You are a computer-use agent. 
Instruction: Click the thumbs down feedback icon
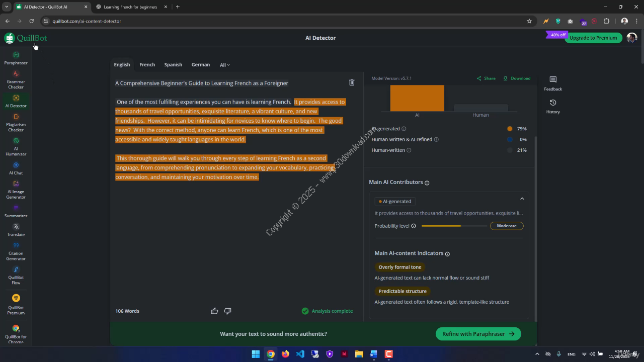tap(227, 311)
